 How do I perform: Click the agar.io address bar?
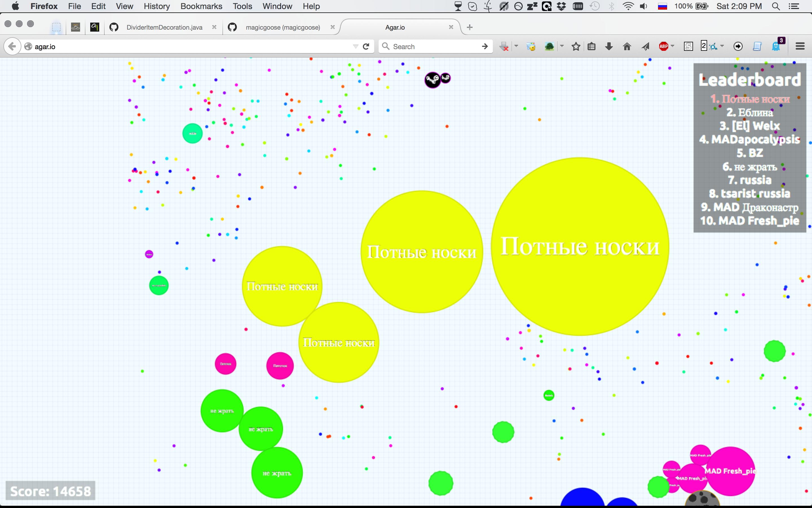(x=188, y=46)
